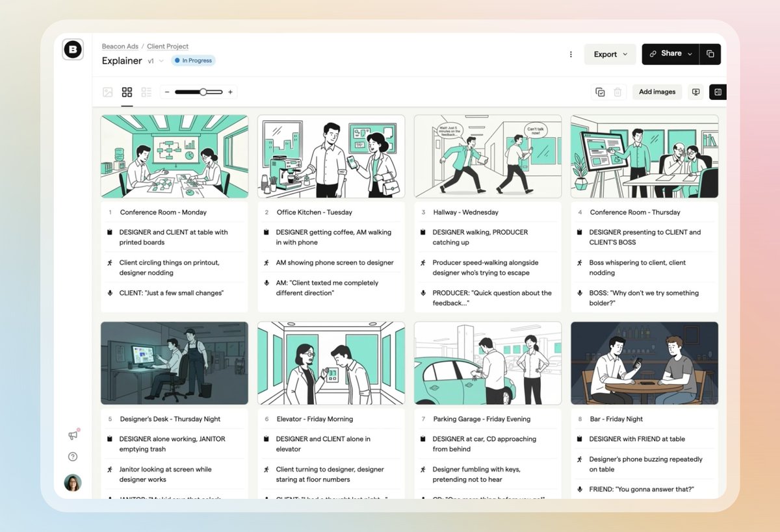
Task: Click minus to decrease thumbnail size
Action: [x=167, y=92]
